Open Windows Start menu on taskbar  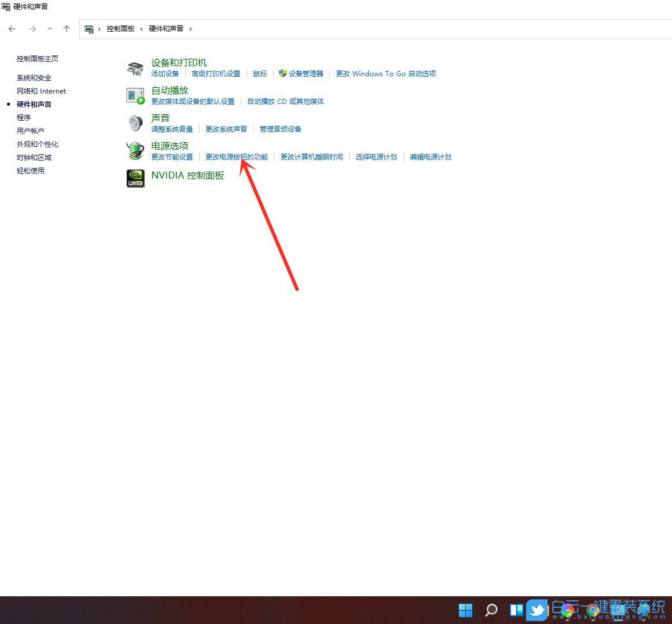(465, 610)
